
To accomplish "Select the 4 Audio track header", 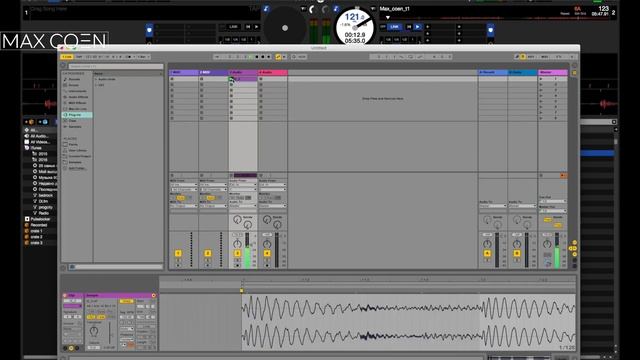I will [x=273, y=73].
